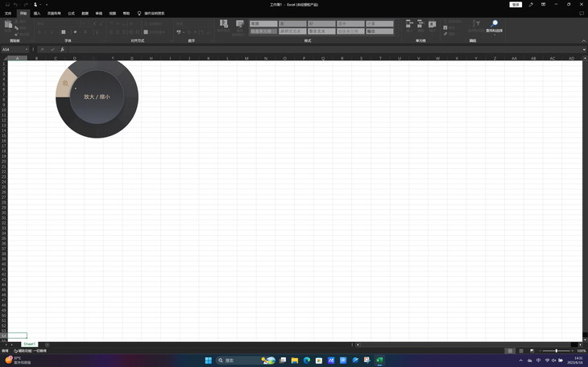Click the Undo arrow in the title bar
588x367 pixels.
(x=16, y=5)
